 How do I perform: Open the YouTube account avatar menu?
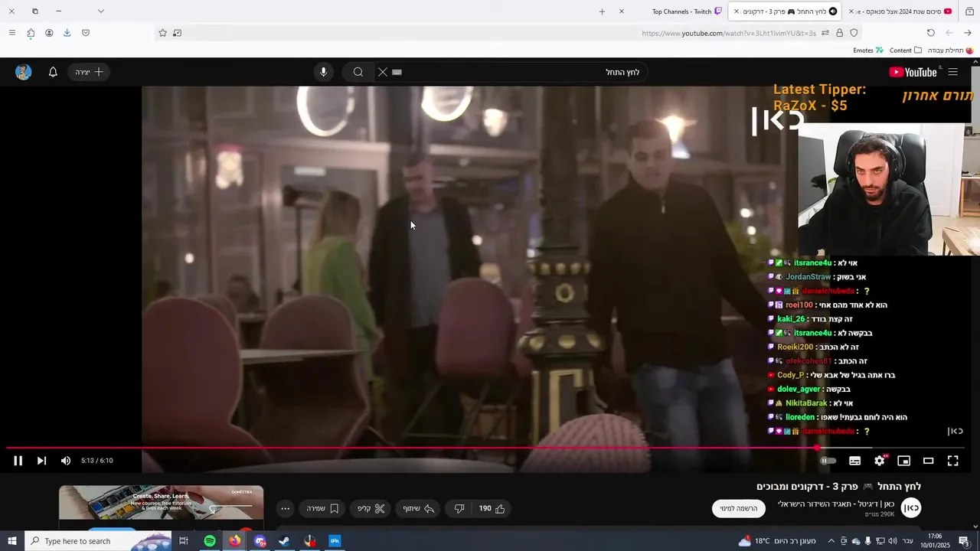24,72
